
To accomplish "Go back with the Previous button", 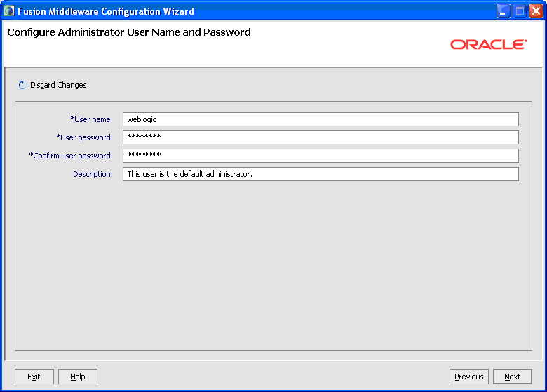I will pos(469,377).
